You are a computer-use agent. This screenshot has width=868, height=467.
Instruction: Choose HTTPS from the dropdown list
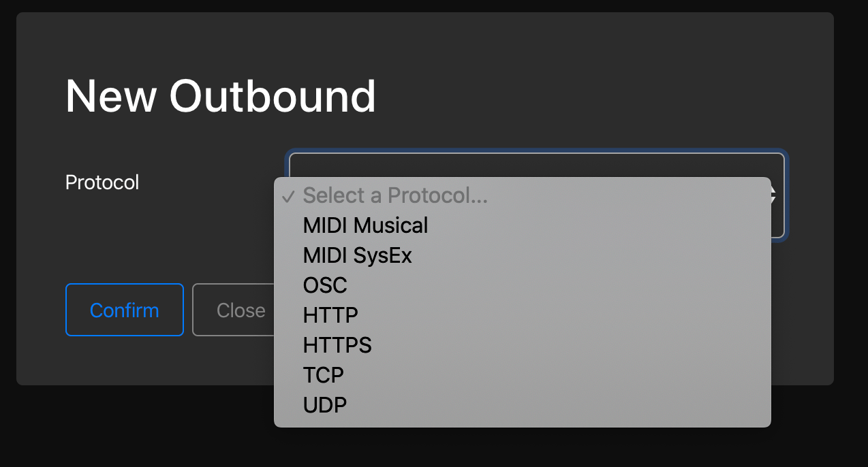[337, 345]
